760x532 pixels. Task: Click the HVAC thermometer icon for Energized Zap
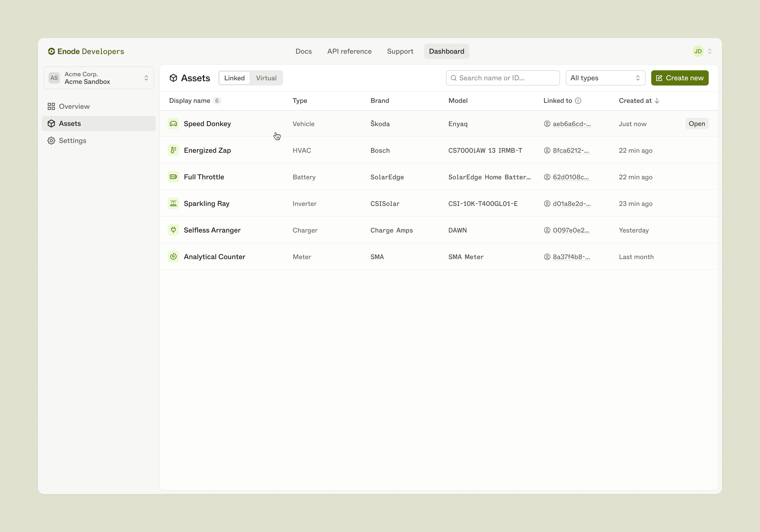(173, 150)
